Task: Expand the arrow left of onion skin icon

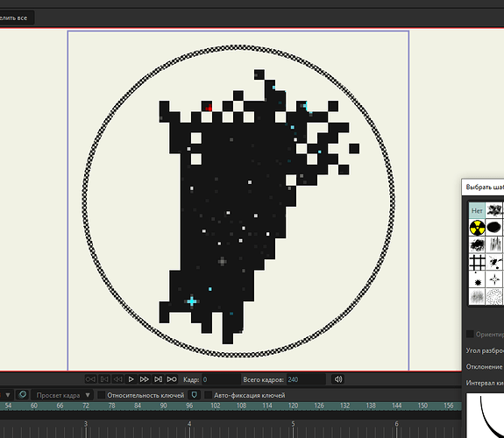Action: [x=8, y=394]
